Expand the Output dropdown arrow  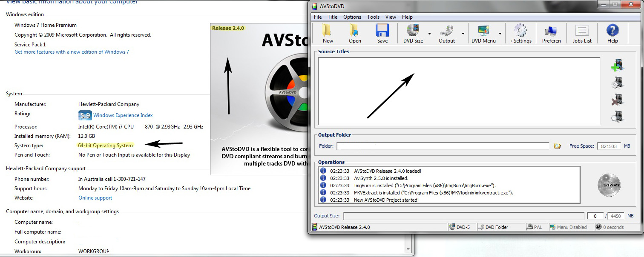(x=463, y=34)
